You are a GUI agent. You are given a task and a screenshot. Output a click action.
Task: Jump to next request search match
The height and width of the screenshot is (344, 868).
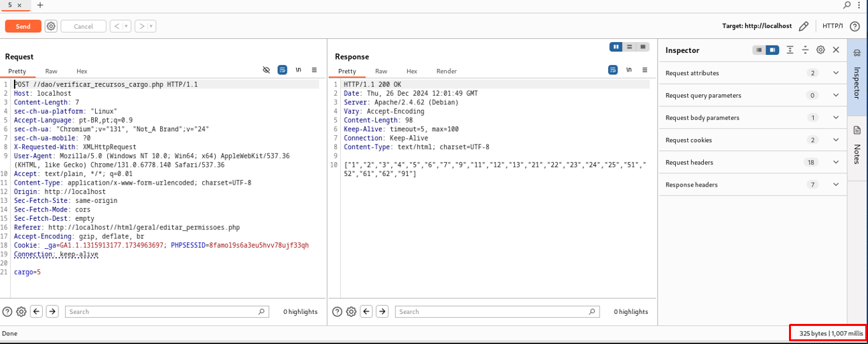click(x=52, y=311)
